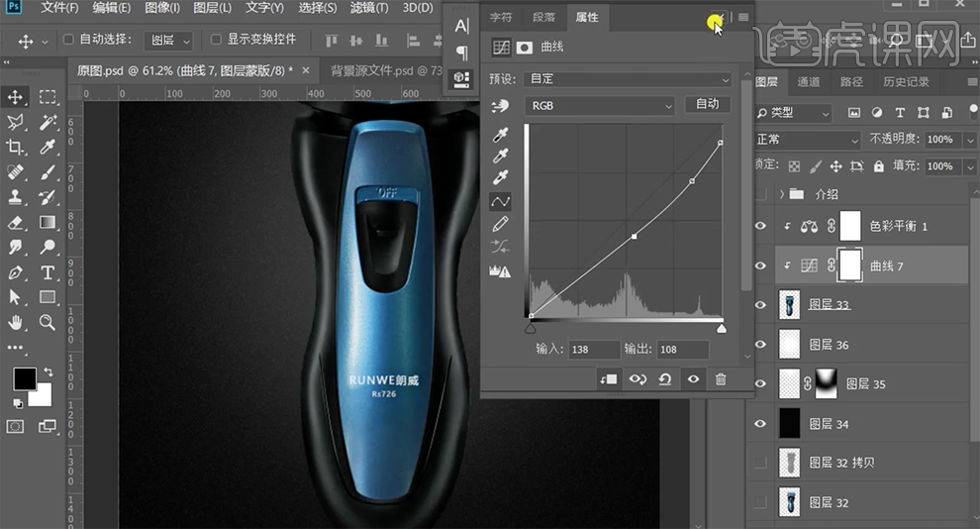Select the Dodge tool
980x529 pixels.
48,248
